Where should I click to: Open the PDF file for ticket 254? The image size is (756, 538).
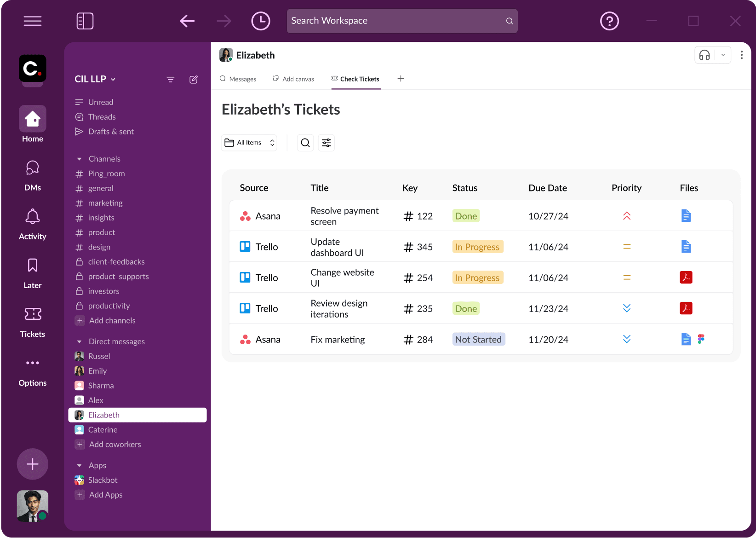pos(686,278)
